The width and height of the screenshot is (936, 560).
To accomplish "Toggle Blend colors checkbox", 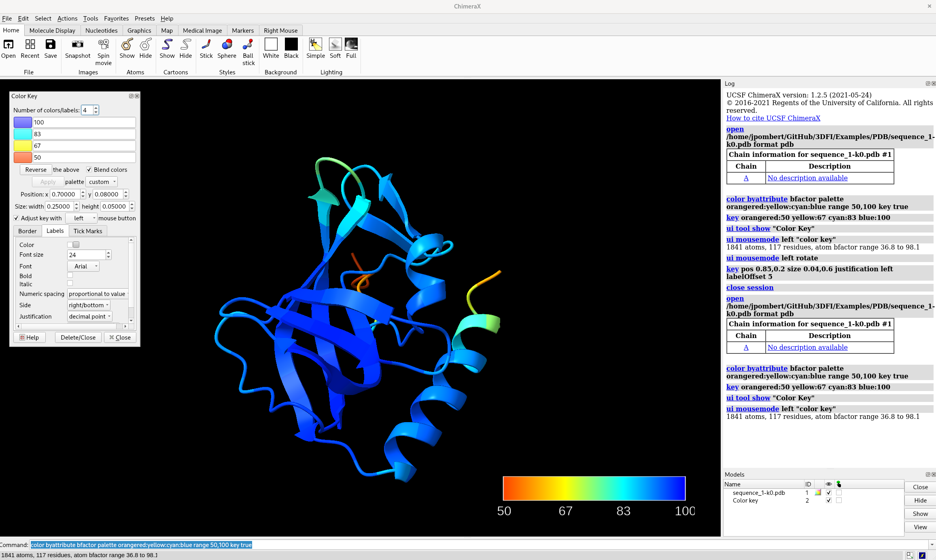I will click(x=89, y=169).
